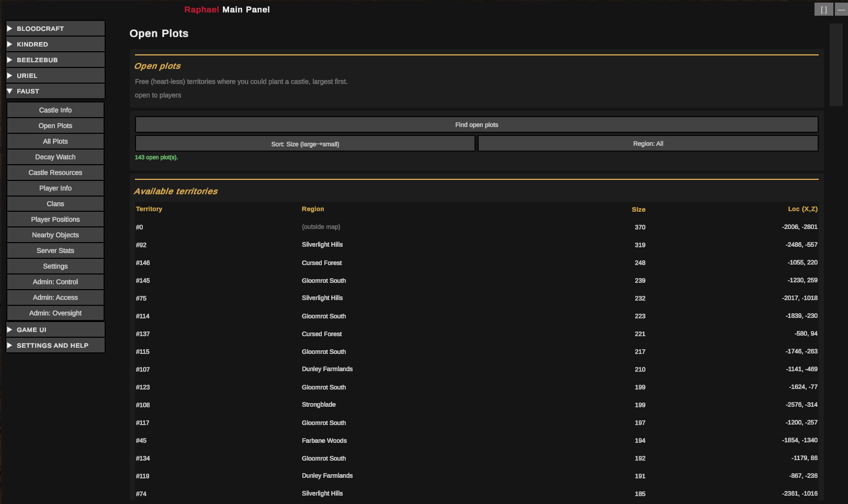This screenshot has width=848, height=504.
Task: Select territory #146 row
Action: pyautogui.click(x=477, y=262)
